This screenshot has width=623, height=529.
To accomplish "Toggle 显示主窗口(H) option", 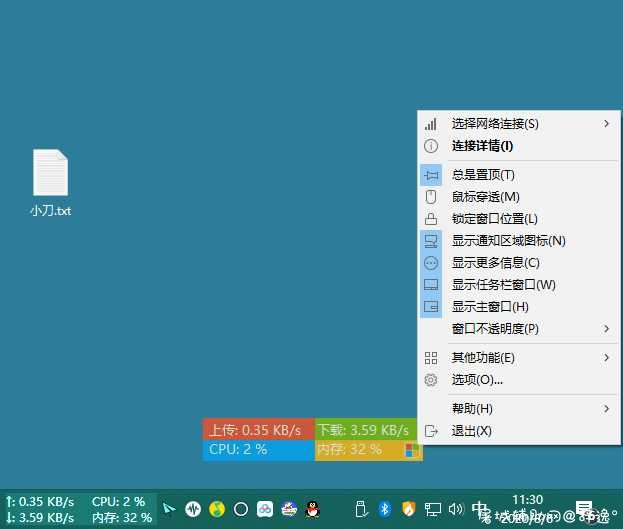I will [519, 307].
